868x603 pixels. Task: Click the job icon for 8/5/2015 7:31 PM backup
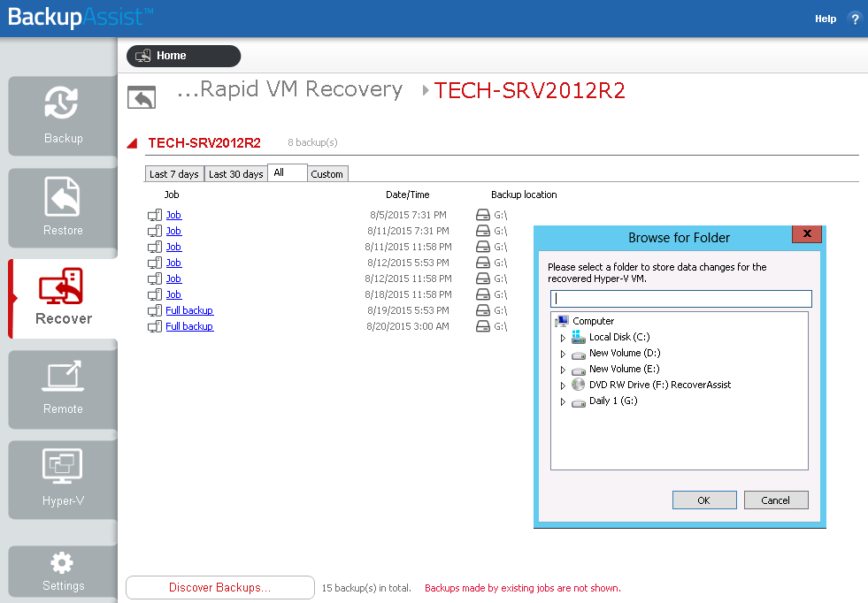tap(155, 215)
